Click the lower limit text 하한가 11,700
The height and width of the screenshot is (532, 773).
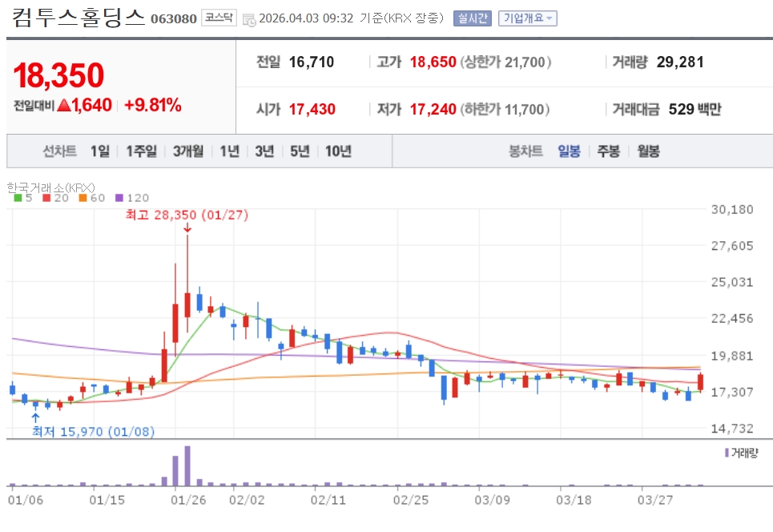click(505, 109)
